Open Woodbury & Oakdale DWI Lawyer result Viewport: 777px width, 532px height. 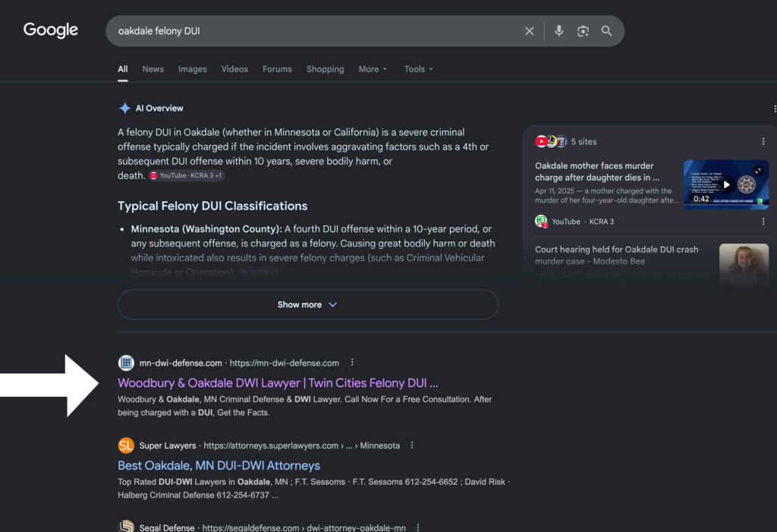[x=278, y=382]
